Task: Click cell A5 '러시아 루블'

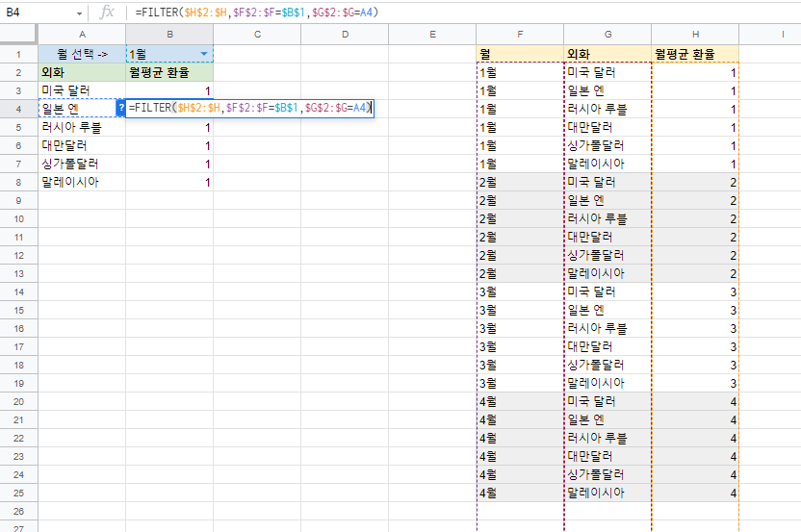Action: click(x=82, y=127)
